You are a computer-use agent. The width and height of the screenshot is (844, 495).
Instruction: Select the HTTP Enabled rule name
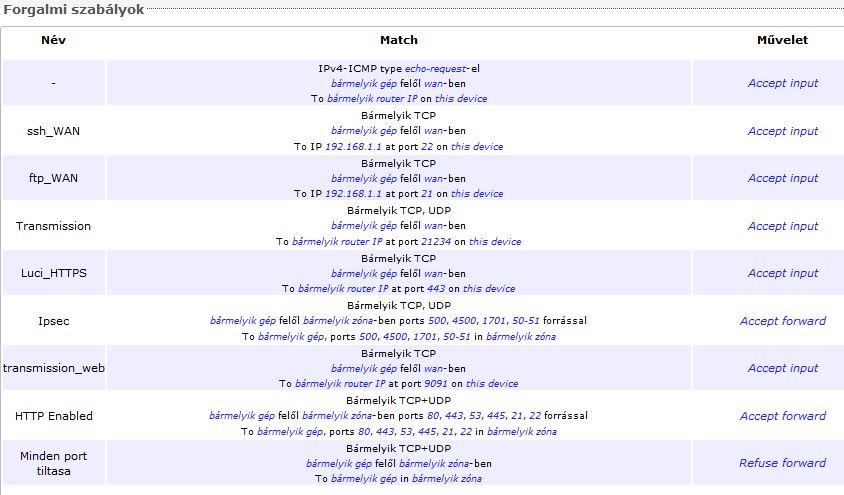click(x=54, y=416)
